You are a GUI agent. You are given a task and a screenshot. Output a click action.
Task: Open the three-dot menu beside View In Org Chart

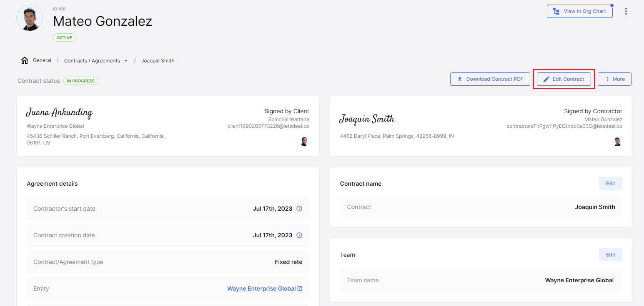626,11
